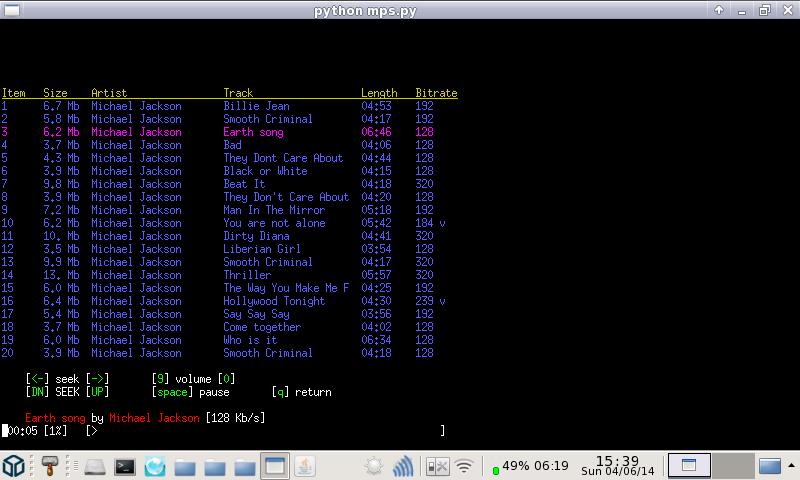The image size is (800, 480).
Task: Click the roll-up arrow in the title bar
Action: (719, 10)
